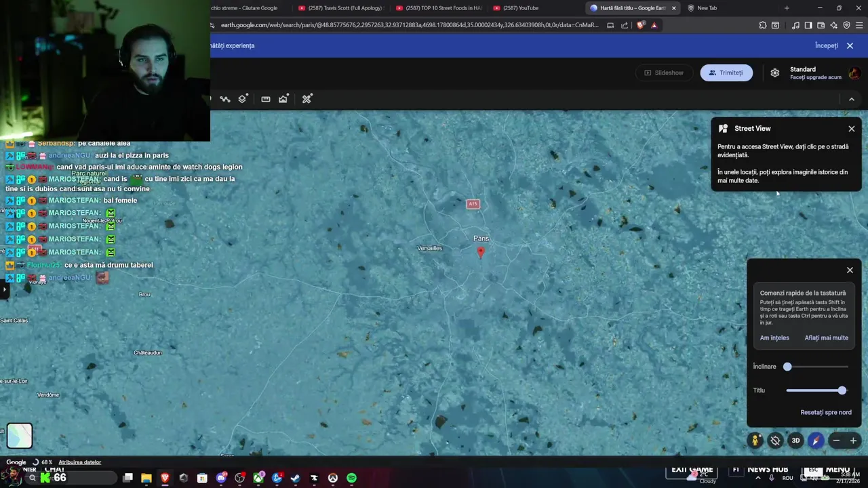This screenshot has height=488, width=868.
Task: Click Aflați mai multe link
Action: tap(826, 338)
